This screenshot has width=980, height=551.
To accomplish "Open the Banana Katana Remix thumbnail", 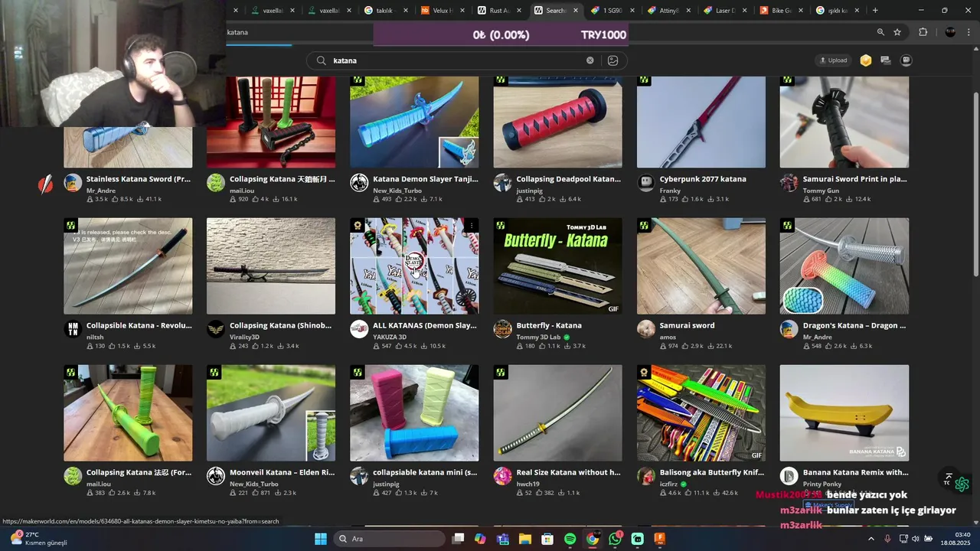I will coord(844,412).
